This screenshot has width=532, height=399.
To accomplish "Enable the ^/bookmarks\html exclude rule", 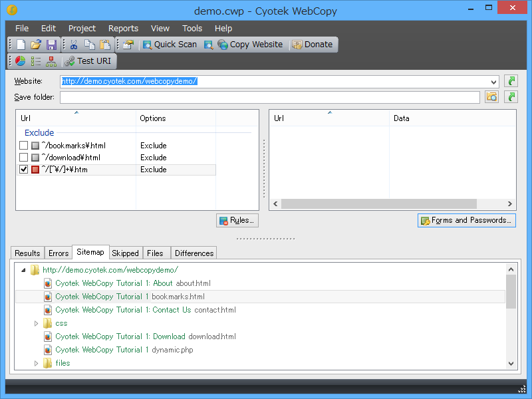I will coord(23,145).
